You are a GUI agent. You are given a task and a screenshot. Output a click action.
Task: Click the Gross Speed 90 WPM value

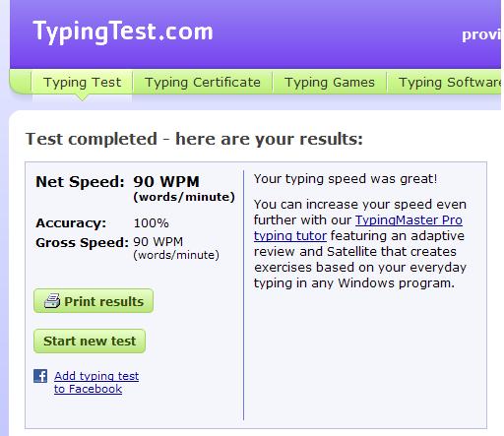158,242
